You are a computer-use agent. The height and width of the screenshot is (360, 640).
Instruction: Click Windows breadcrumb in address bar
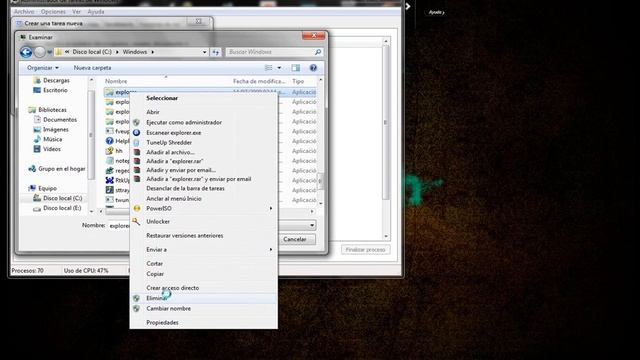[135, 52]
